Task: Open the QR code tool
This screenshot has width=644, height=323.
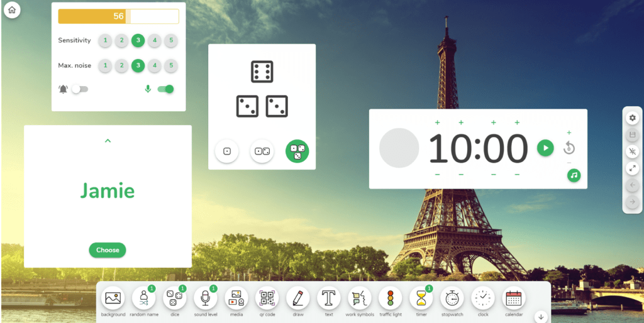Action: tap(267, 298)
